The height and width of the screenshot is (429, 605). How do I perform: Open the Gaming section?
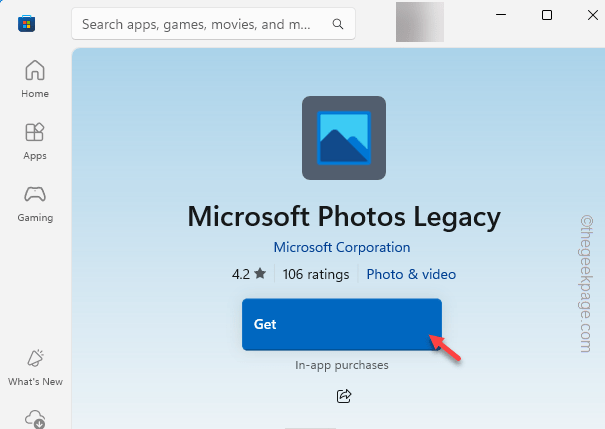(35, 203)
